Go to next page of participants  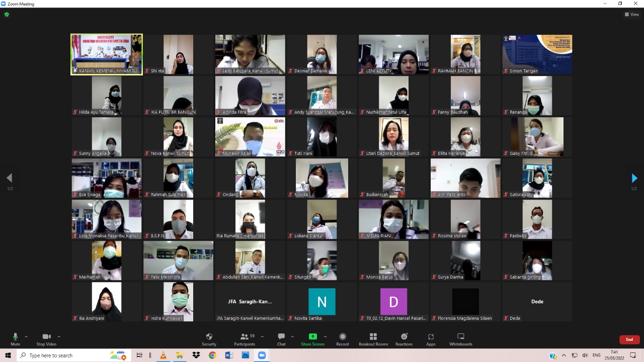point(634,178)
